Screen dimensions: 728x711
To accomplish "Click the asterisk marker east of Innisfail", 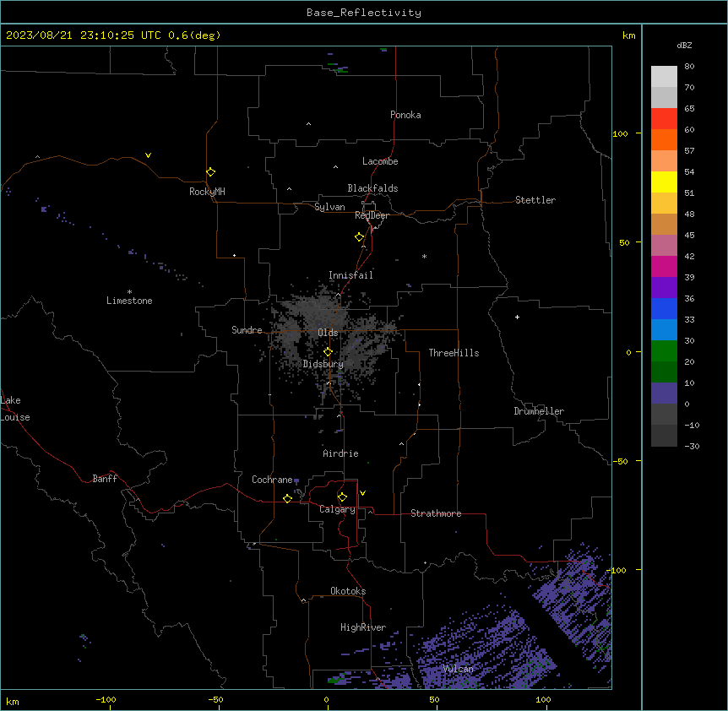I will tap(424, 256).
